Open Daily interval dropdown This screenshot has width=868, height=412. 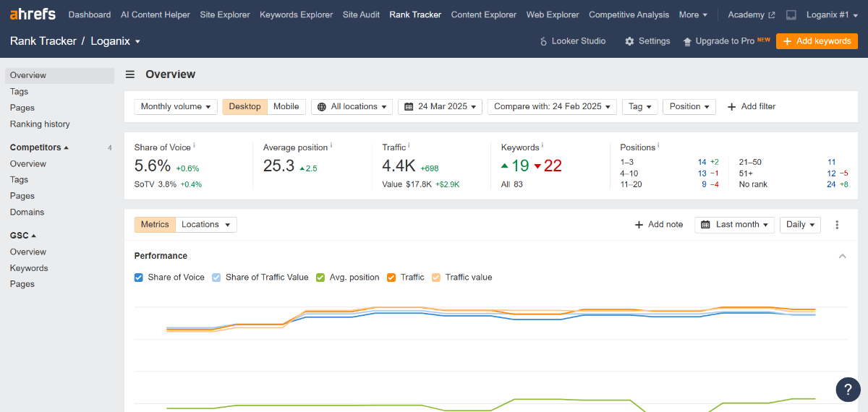point(801,225)
